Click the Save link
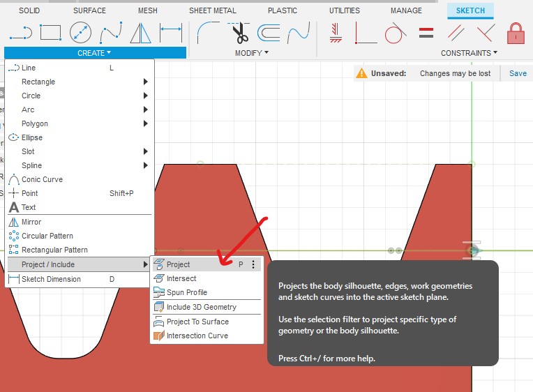The width and height of the screenshot is (533, 392). pos(518,73)
